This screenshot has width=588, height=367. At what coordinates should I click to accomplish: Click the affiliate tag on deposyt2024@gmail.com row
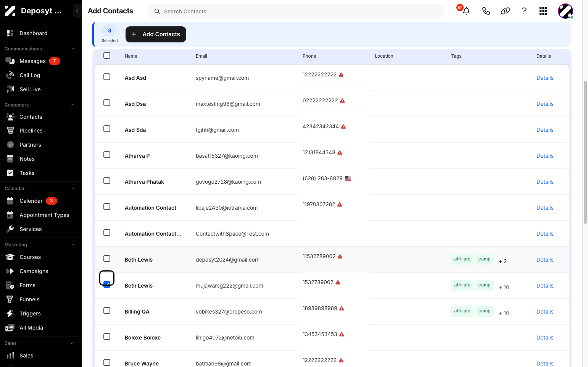(462, 259)
